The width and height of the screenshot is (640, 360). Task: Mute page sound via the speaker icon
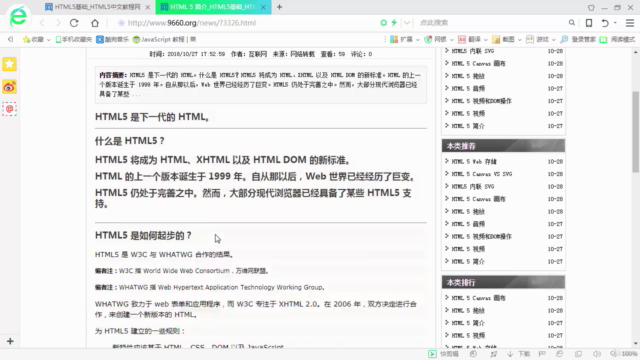[x=597, y=354]
